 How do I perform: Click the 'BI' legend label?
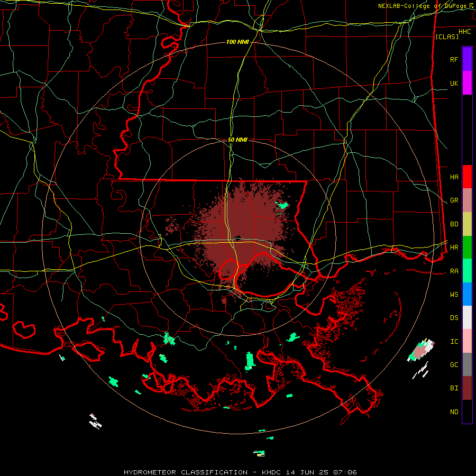(454, 388)
